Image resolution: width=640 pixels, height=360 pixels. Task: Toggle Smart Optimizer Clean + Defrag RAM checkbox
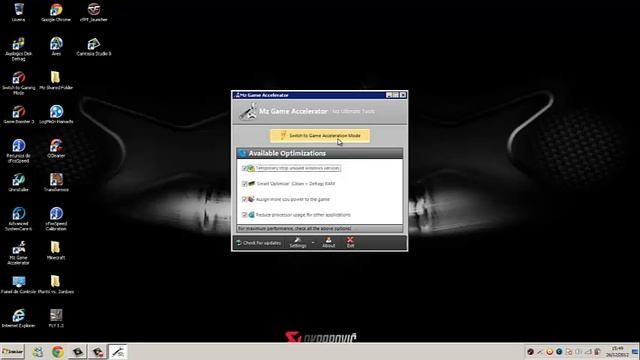[244, 184]
